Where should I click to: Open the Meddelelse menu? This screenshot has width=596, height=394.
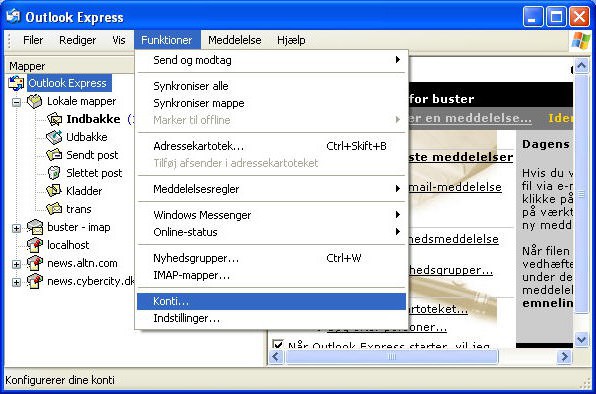[235, 40]
